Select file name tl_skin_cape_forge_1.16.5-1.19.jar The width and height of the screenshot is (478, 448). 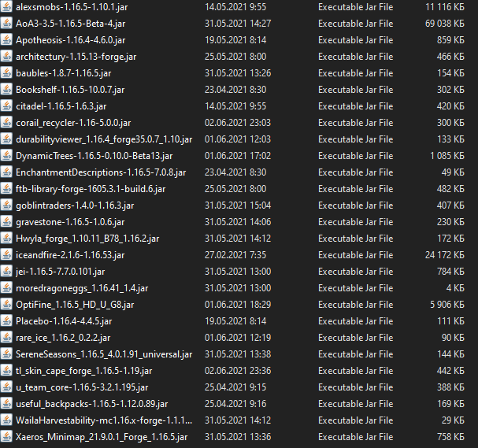tap(83, 371)
